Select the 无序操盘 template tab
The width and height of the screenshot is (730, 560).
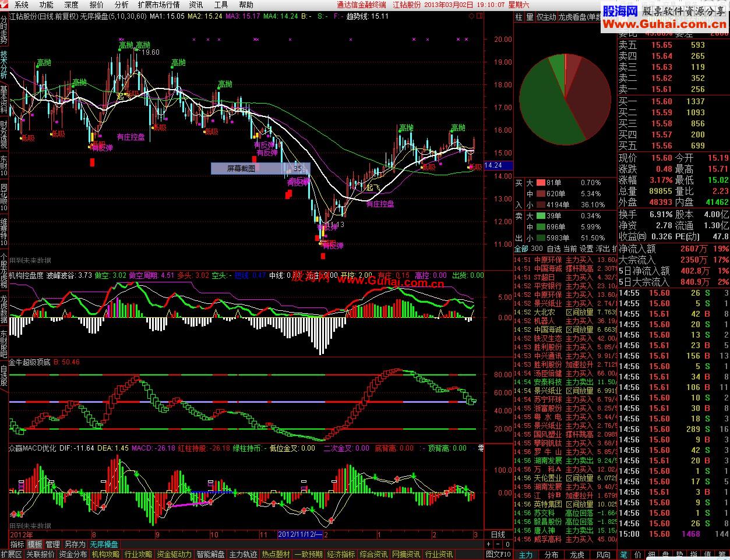pos(104,544)
